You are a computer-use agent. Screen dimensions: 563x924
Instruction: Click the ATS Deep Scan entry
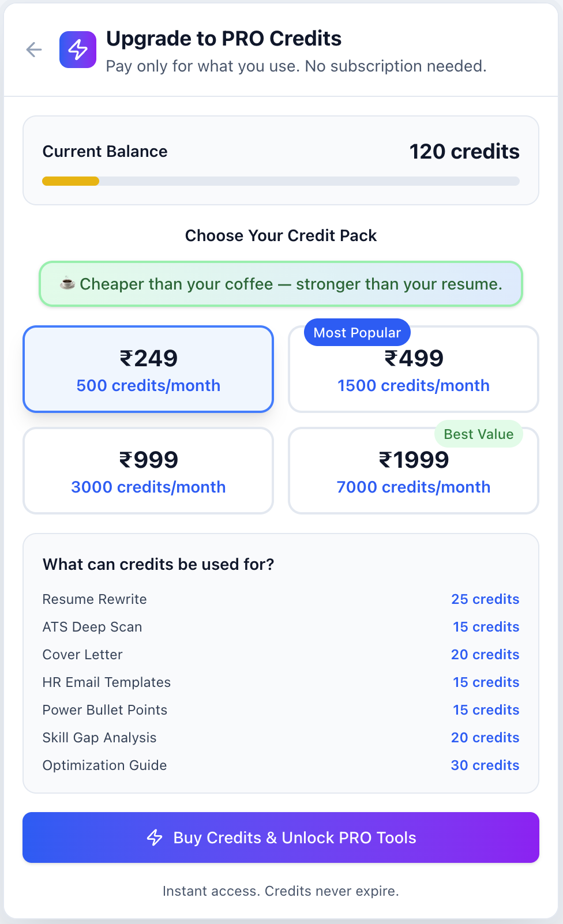click(x=92, y=627)
